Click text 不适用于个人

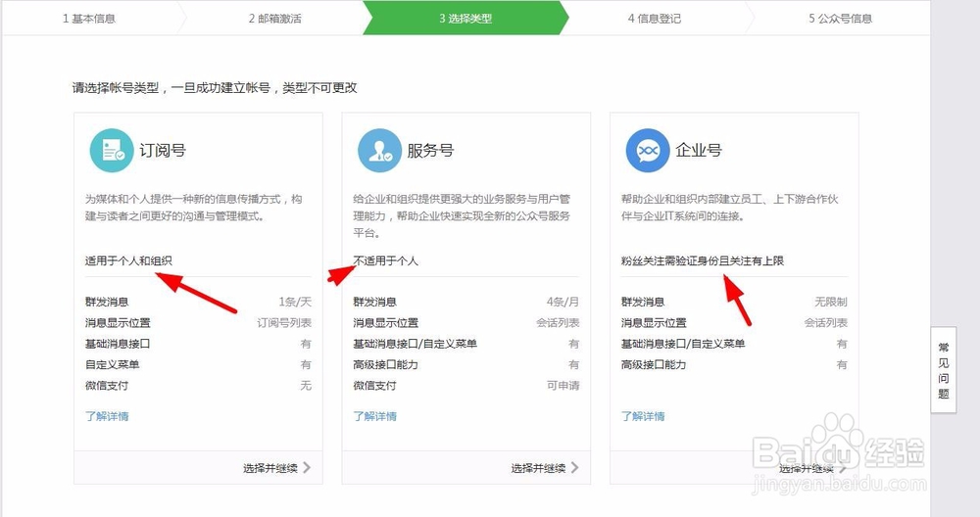click(385, 260)
